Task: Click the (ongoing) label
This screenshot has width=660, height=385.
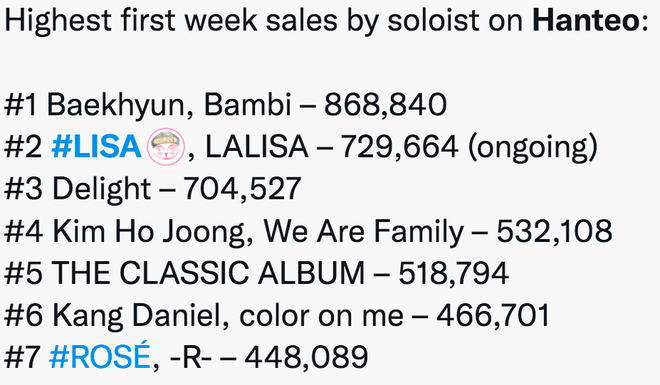Action: coord(533,147)
